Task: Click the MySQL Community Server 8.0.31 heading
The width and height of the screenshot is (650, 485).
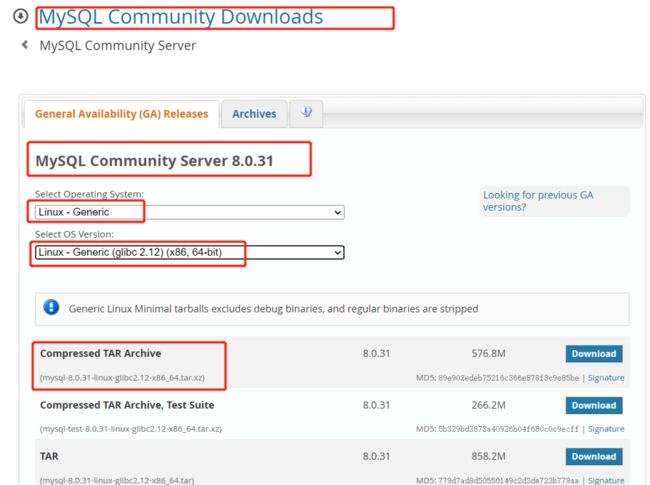Action: [155, 161]
